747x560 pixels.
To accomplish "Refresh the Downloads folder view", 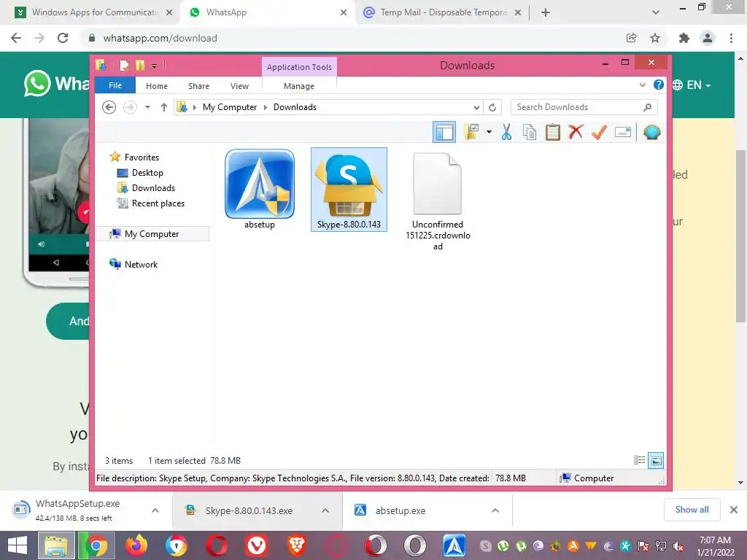I will tap(492, 107).
